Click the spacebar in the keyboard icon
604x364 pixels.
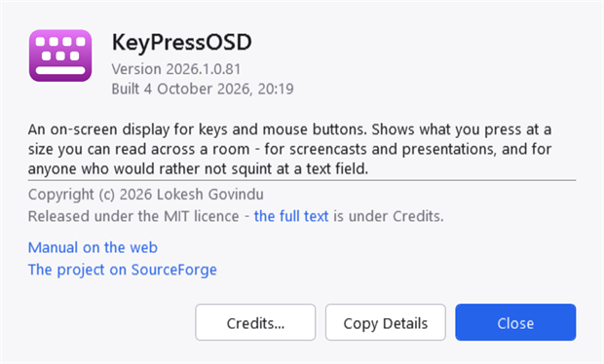[x=60, y=70]
